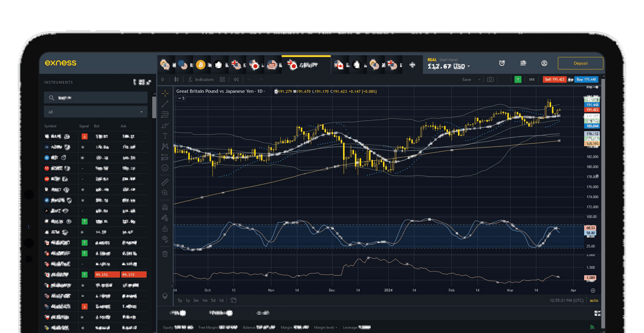Click the 12:55:21 PM (UTC) timezone
644x333 pixels.
coord(567,300)
